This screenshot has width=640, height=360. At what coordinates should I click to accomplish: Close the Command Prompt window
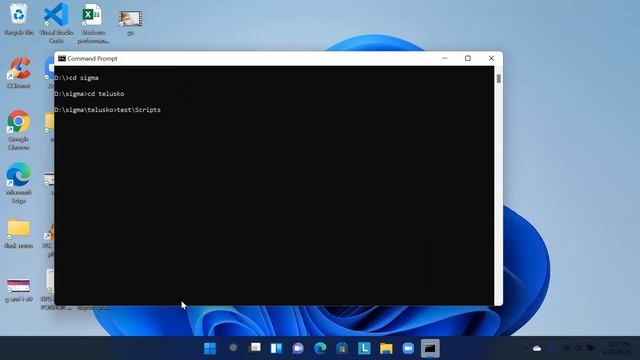tap(491, 58)
